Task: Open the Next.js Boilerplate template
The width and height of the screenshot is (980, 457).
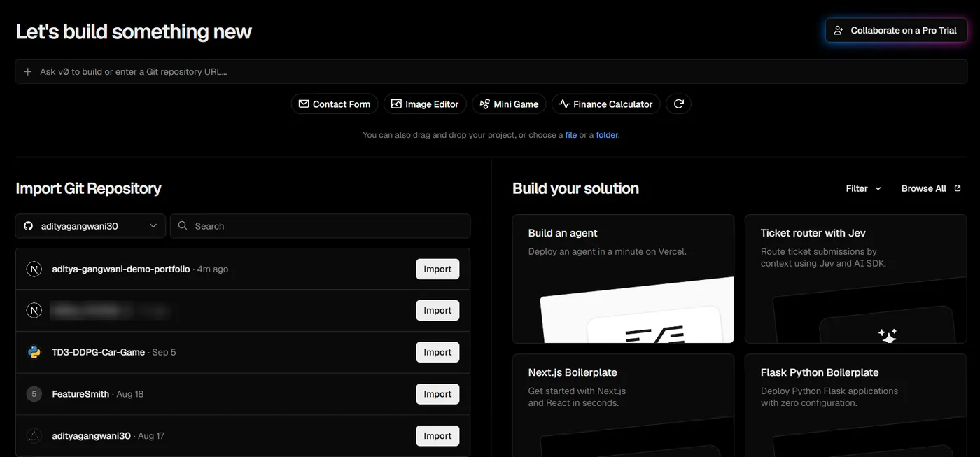Action: pyautogui.click(x=623, y=405)
